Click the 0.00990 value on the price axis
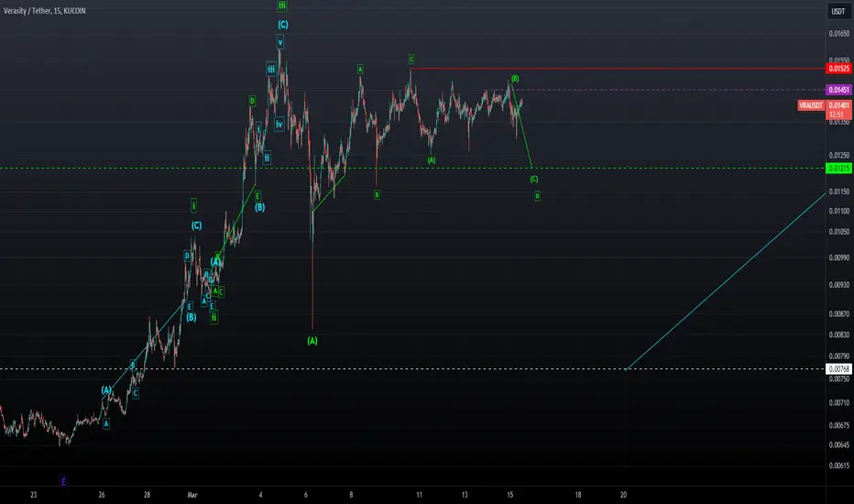854x504 pixels. click(x=838, y=257)
